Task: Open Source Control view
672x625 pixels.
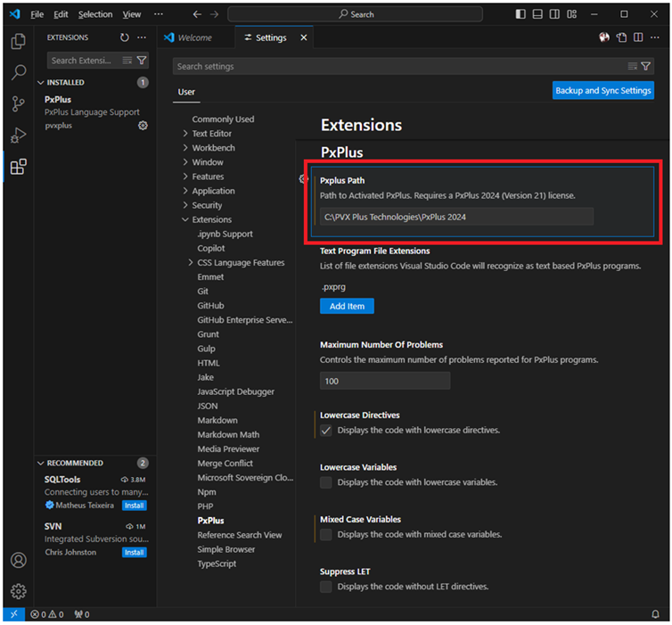Action: pos(18,104)
